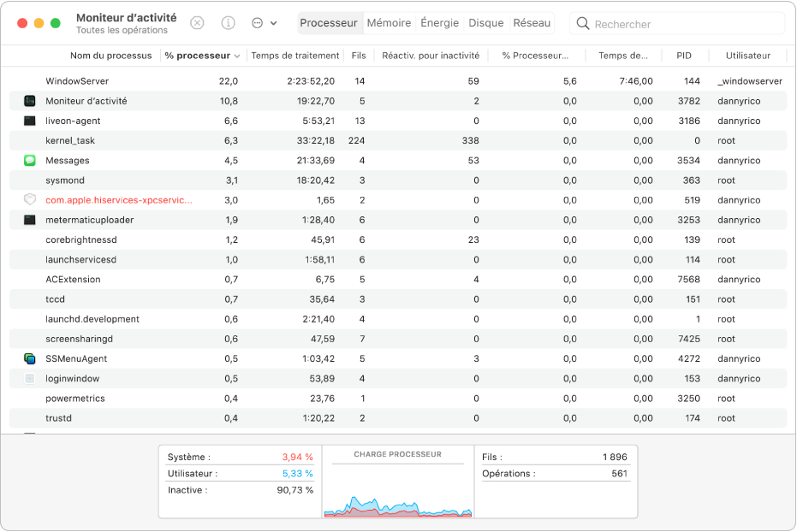
Task: Sort by PID column header
Action: coord(684,56)
